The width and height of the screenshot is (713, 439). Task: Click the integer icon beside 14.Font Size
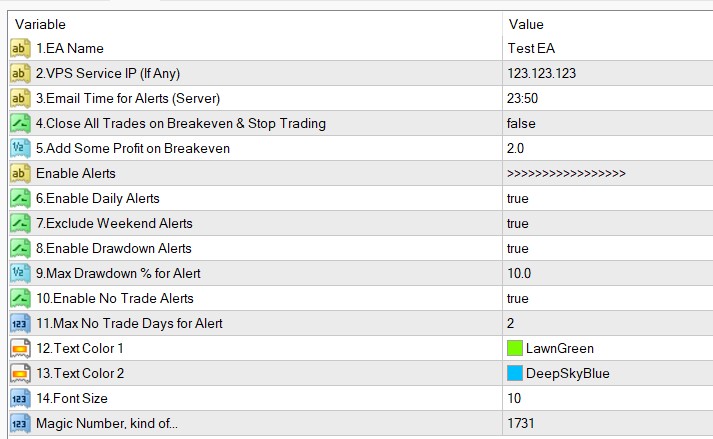pyautogui.click(x=20, y=398)
